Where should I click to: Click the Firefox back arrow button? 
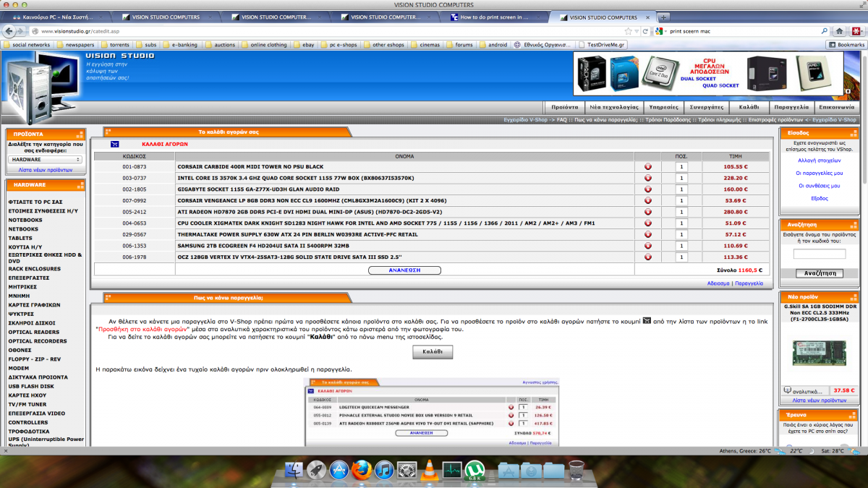[x=9, y=31]
